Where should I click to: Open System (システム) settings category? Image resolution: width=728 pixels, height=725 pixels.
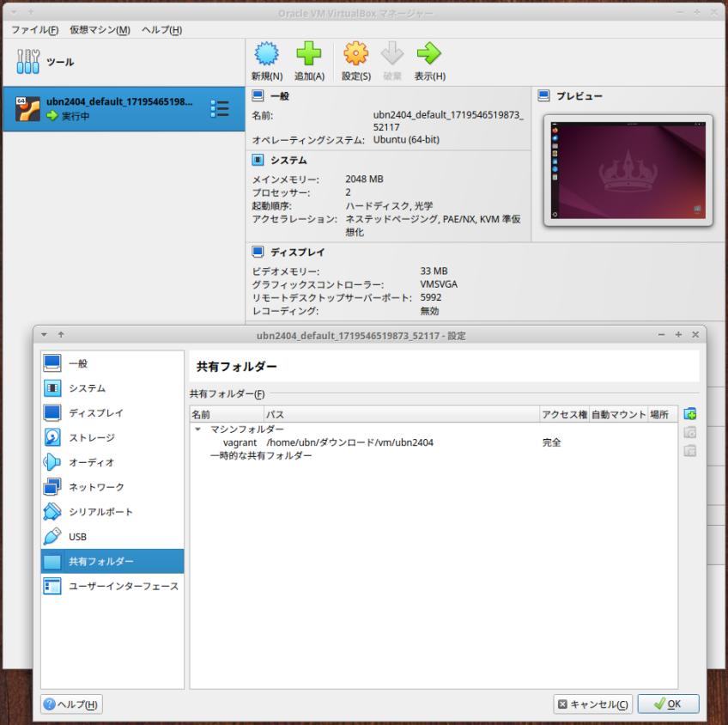[x=112, y=387]
